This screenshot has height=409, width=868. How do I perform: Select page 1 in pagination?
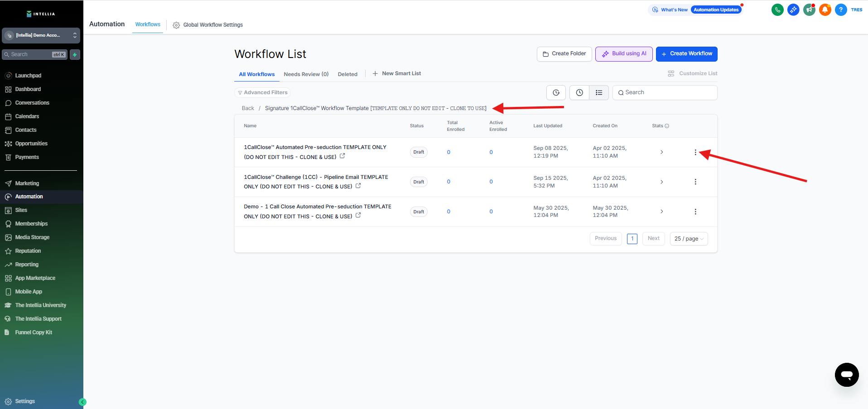632,239
